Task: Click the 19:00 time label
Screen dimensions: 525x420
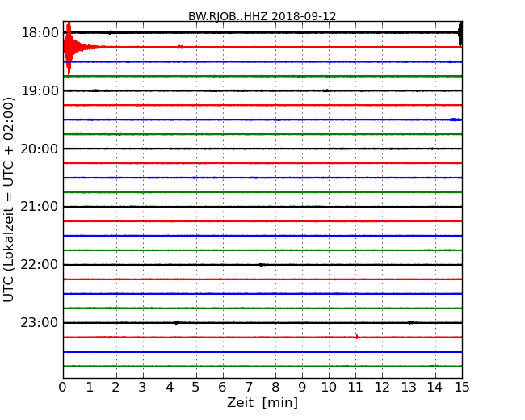Action: (x=40, y=90)
